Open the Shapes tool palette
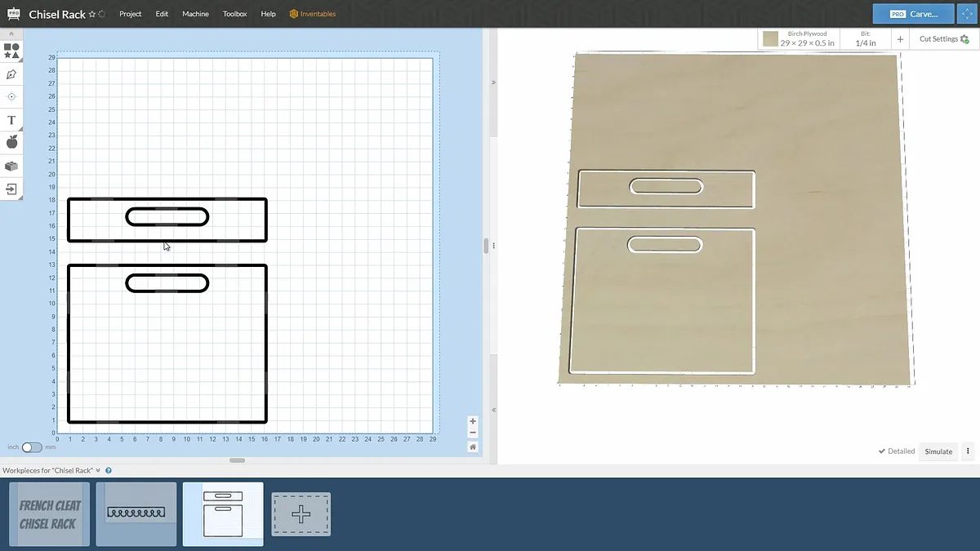 (x=11, y=51)
